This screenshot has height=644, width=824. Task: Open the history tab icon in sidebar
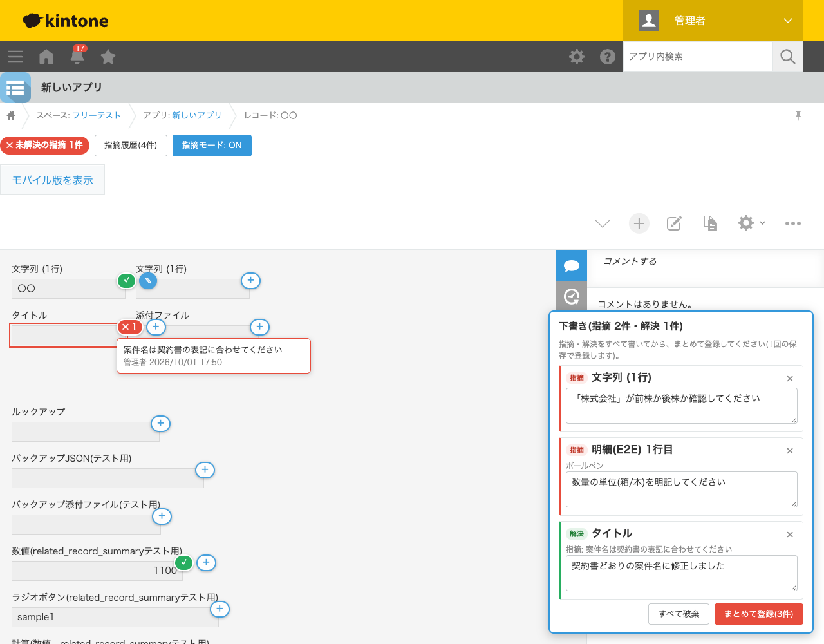(572, 296)
